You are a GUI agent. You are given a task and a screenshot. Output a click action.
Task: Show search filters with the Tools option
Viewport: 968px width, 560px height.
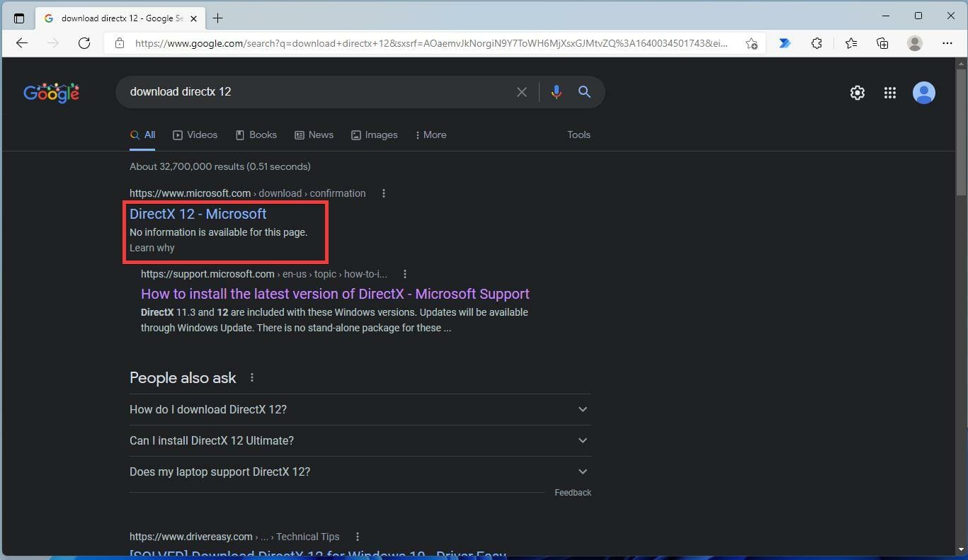pyautogui.click(x=579, y=135)
